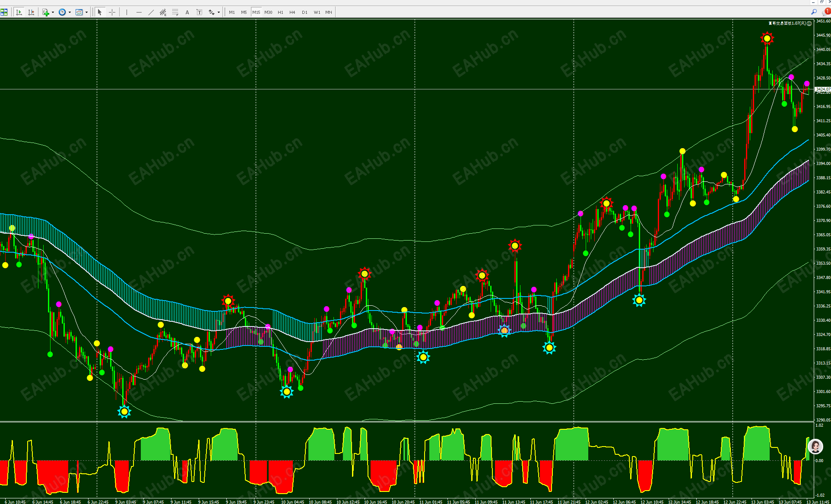Expand the periodicity clock dropdown arrow

pos(70,12)
